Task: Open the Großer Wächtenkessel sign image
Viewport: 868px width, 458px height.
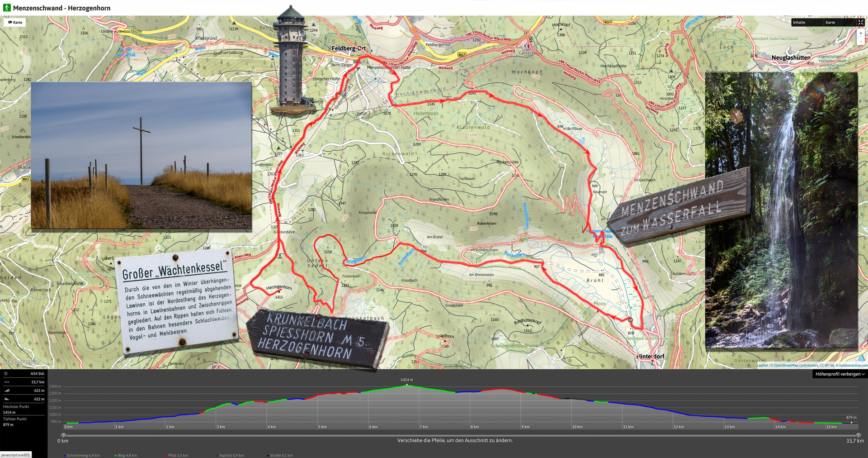Action: pos(178,301)
